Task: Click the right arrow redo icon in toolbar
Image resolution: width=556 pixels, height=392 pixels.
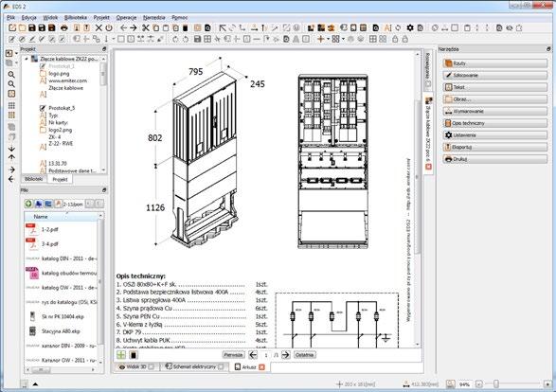Action: pyautogui.click(x=134, y=28)
